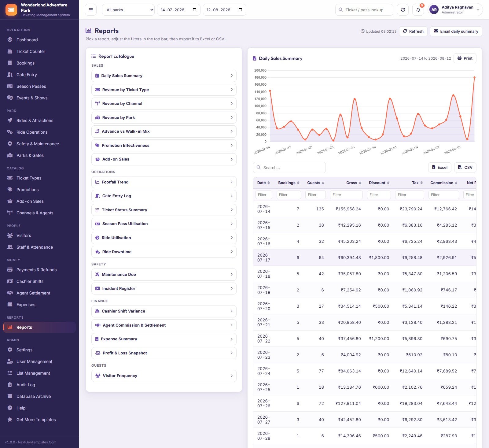Select the Ride Downtime report
The height and width of the screenshot is (448, 489).
click(x=164, y=252)
